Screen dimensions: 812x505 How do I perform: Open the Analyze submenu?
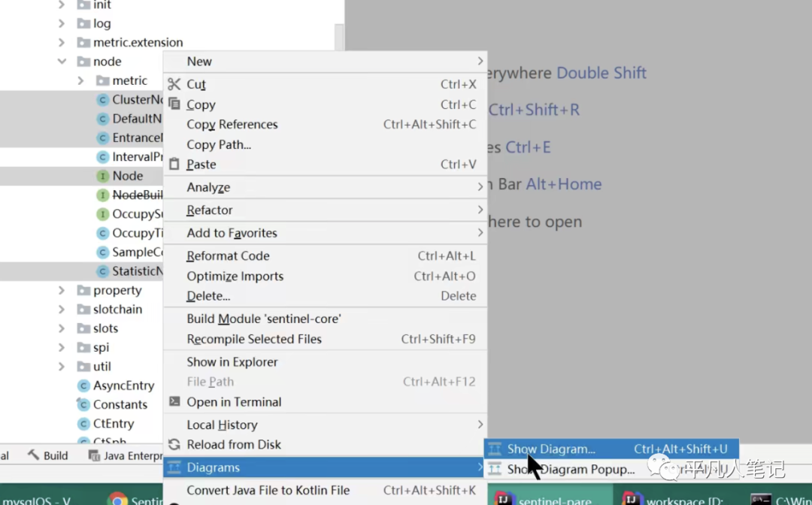pyautogui.click(x=326, y=187)
